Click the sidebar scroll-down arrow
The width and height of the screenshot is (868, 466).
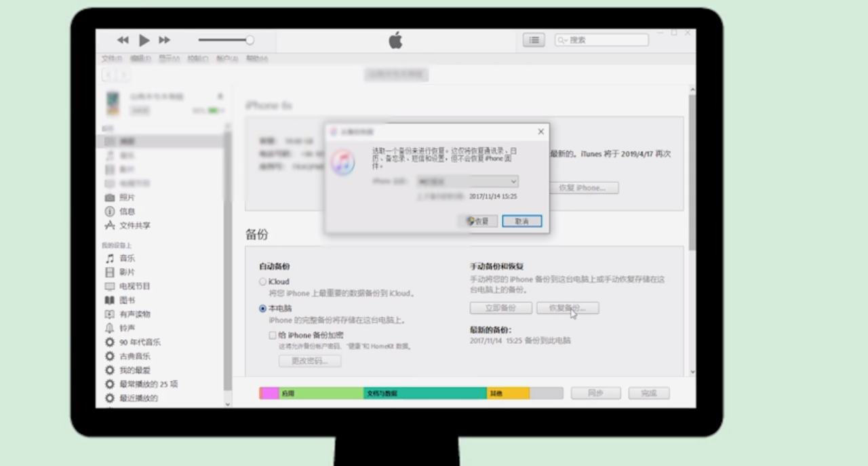pyautogui.click(x=228, y=404)
